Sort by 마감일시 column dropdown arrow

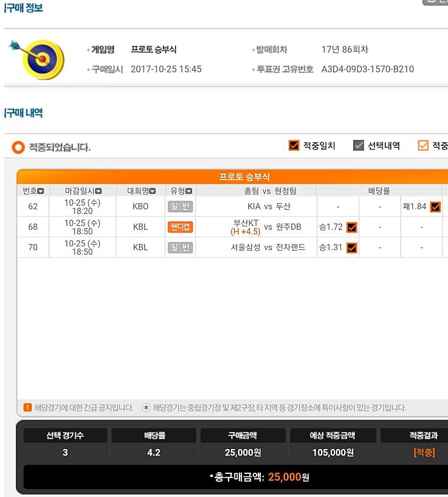point(98,191)
